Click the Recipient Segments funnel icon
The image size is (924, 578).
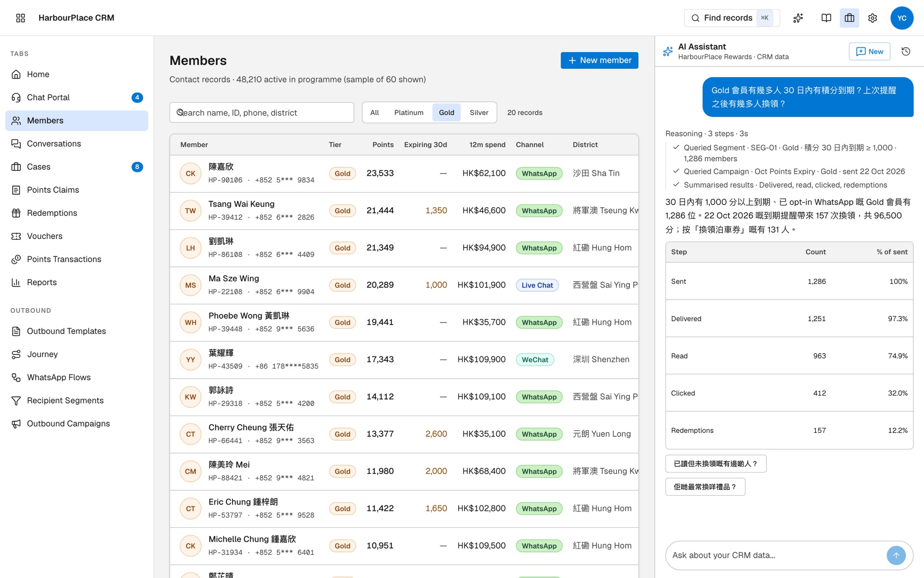point(16,400)
